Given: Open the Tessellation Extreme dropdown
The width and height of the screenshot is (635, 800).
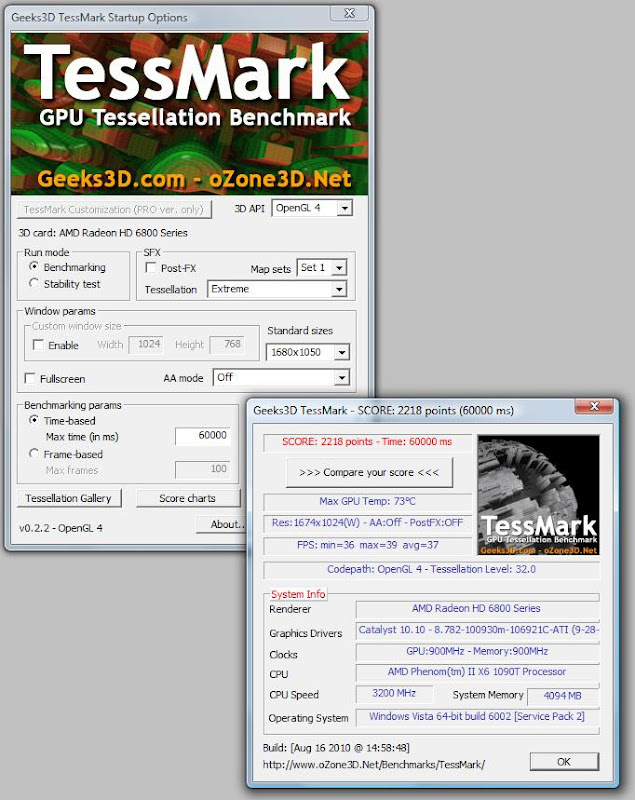Looking at the screenshot, I should (277, 289).
